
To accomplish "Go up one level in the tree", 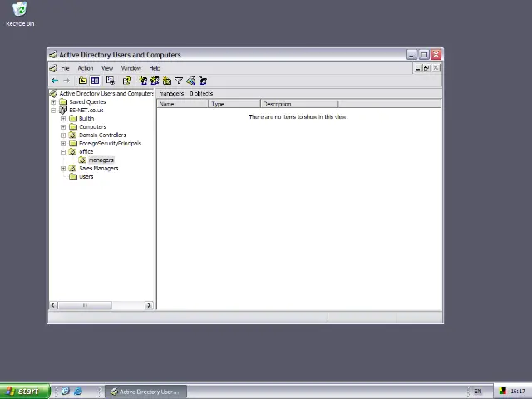I will [83, 81].
